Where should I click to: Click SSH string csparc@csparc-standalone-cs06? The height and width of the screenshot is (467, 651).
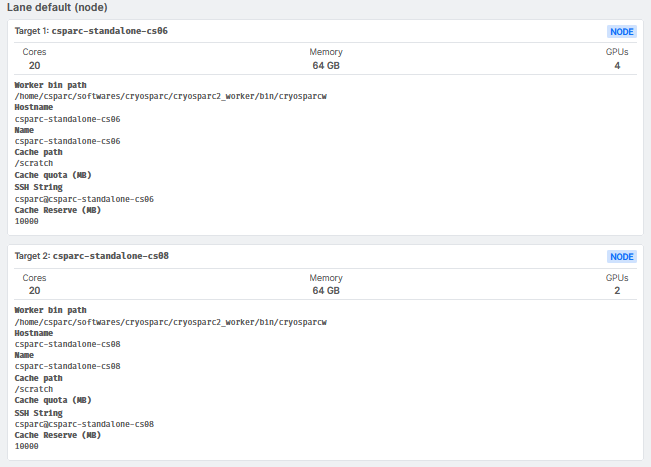click(84, 198)
